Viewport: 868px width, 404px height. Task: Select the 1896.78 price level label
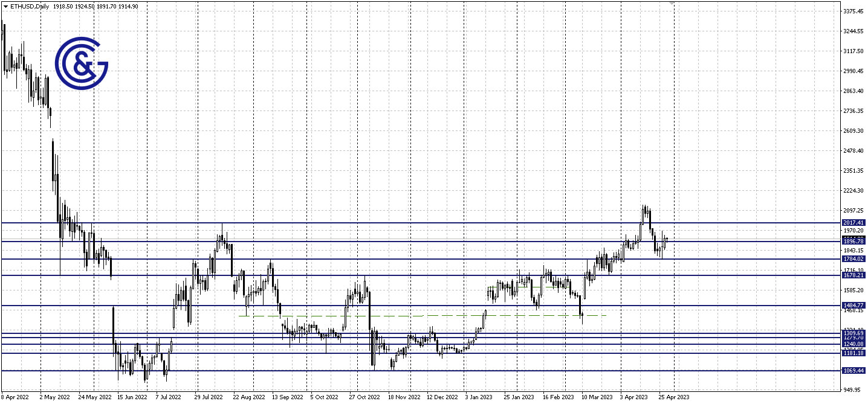(854, 241)
